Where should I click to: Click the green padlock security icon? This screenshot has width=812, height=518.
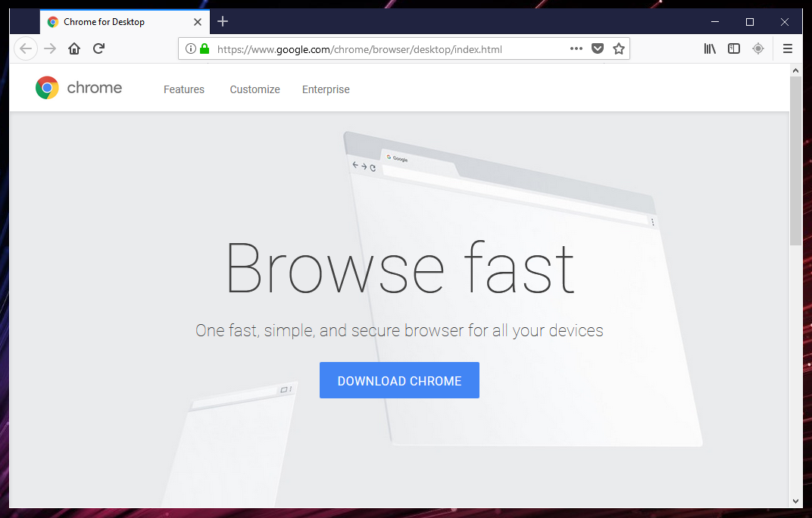[x=205, y=48]
